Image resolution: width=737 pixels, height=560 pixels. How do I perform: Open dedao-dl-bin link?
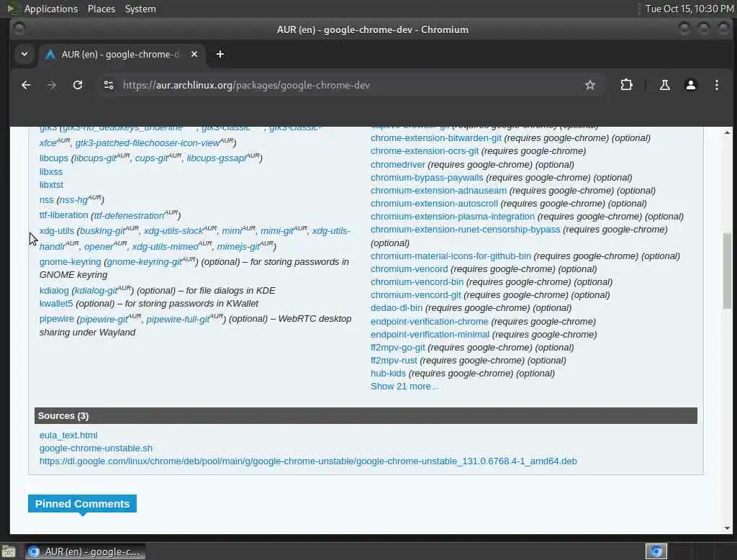(x=397, y=308)
